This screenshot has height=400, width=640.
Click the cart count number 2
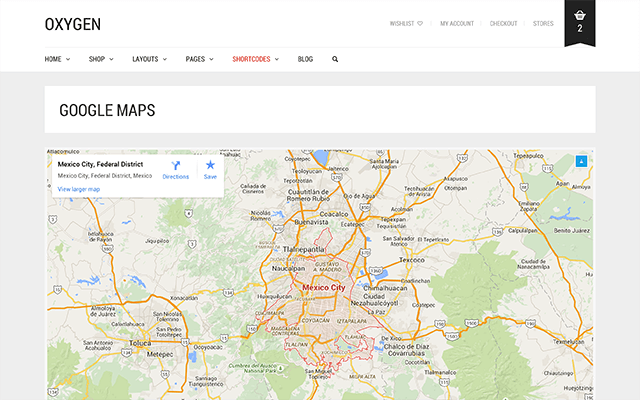pyautogui.click(x=580, y=28)
